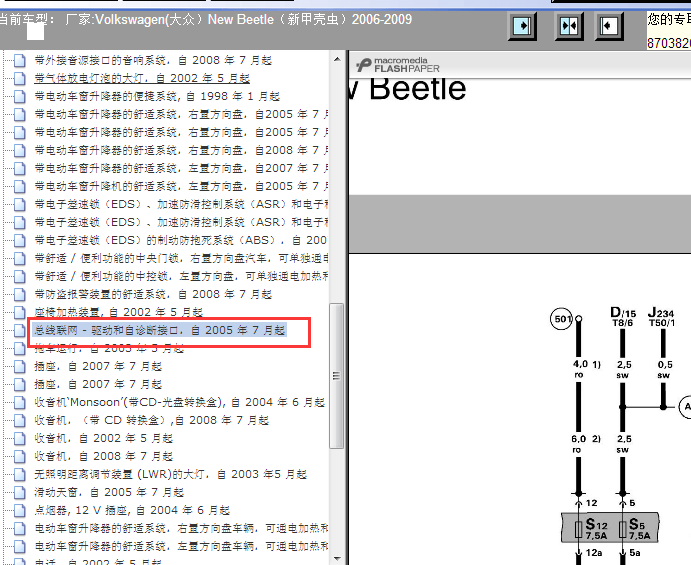The image size is (691, 565).
Task: Click the Macromedia FlashPaper logo
Action: (x=398, y=65)
